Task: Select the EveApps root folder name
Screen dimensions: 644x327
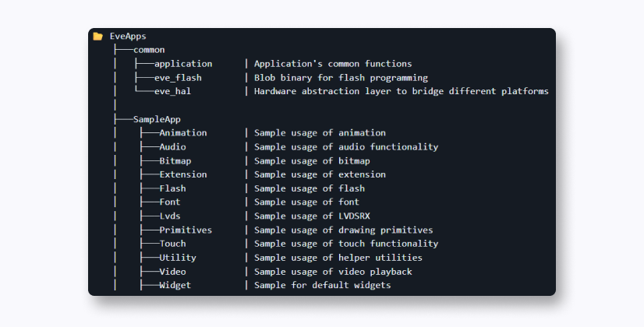Action: [128, 36]
